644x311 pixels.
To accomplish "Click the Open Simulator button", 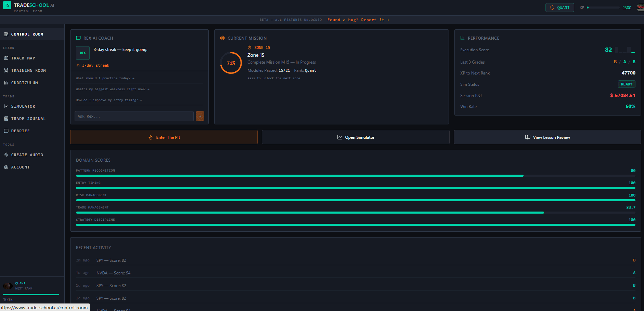I will (x=356, y=137).
